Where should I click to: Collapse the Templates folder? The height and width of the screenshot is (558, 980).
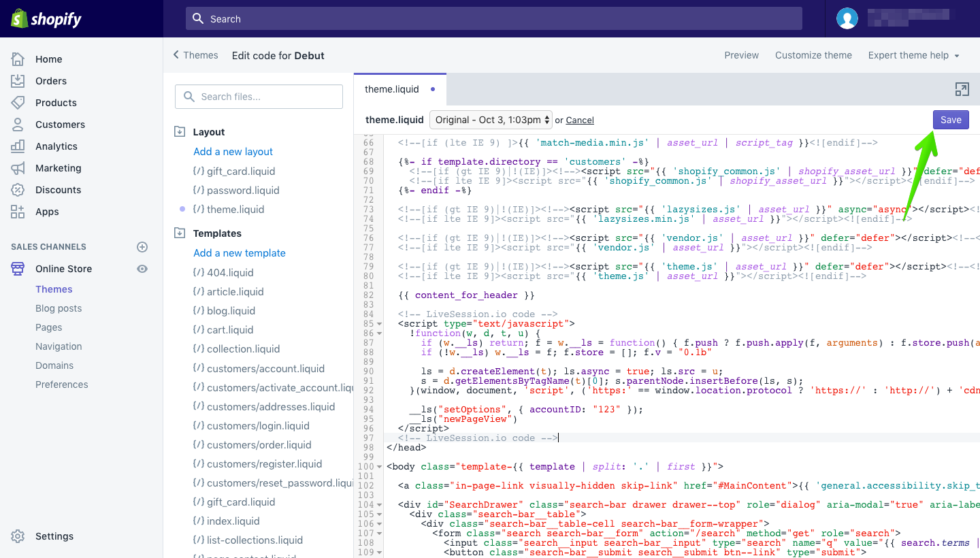coord(180,233)
